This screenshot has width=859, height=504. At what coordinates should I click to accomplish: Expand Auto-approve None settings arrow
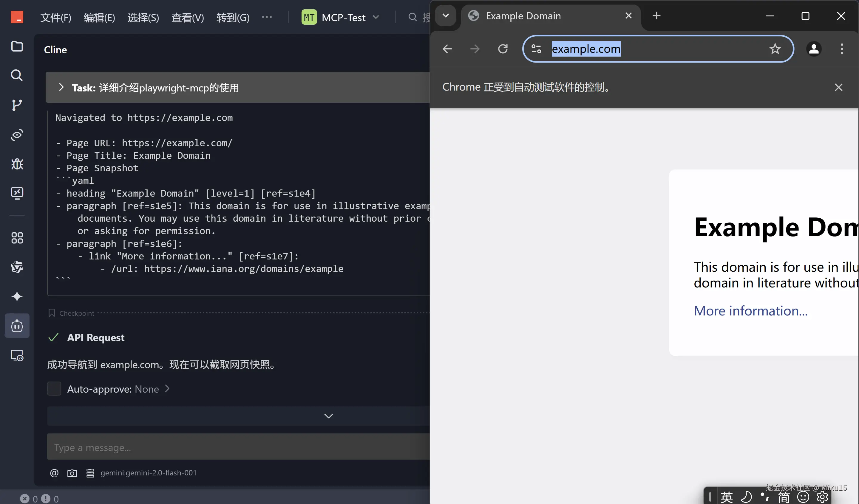click(x=167, y=389)
